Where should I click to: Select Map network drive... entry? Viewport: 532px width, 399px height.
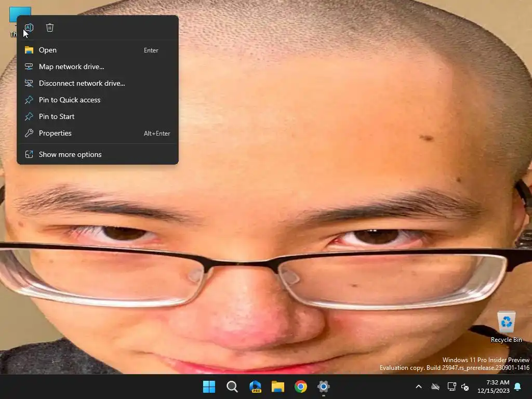pyautogui.click(x=97, y=67)
